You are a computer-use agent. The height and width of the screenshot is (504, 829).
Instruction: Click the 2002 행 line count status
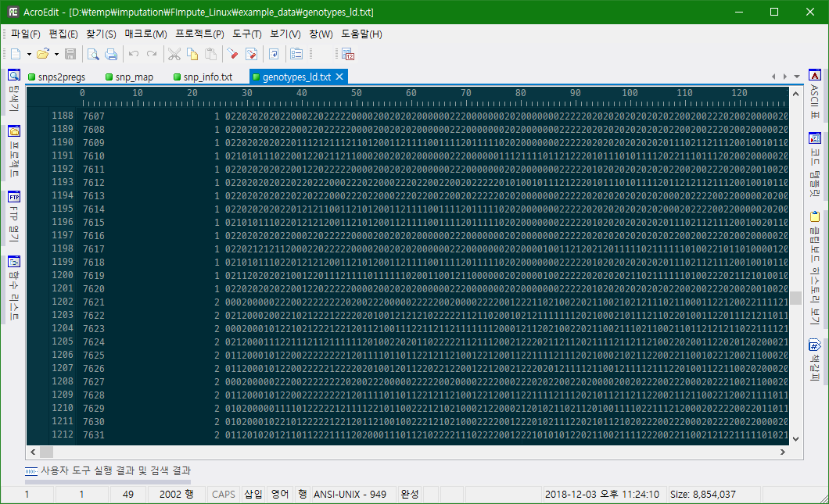tap(177, 495)
